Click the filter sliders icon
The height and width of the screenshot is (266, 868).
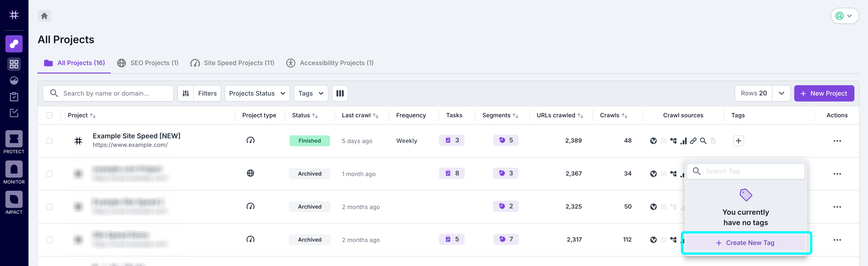[x=186, y=93]
